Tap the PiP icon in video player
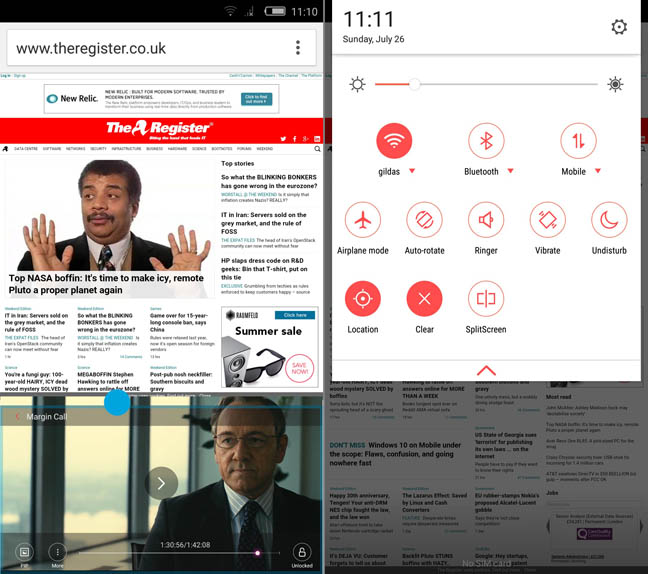The height and width of the screenshot is (574, 648). (24, 552)
